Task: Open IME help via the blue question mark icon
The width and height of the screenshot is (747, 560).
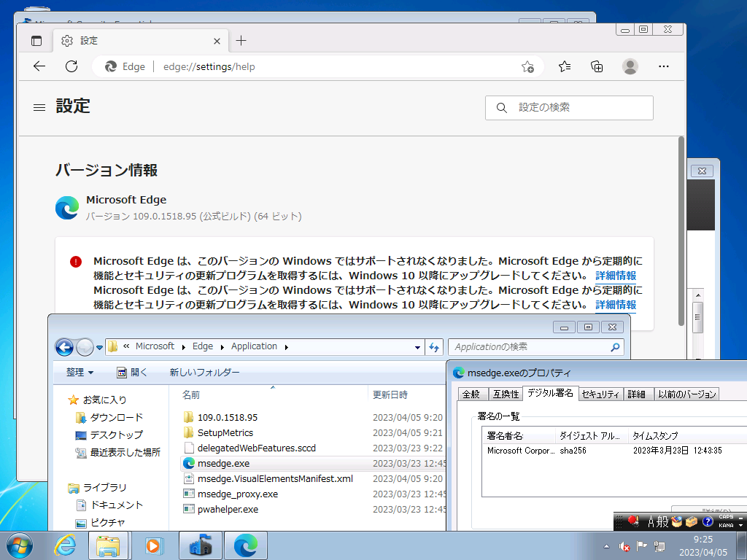Action: (708, 522)
